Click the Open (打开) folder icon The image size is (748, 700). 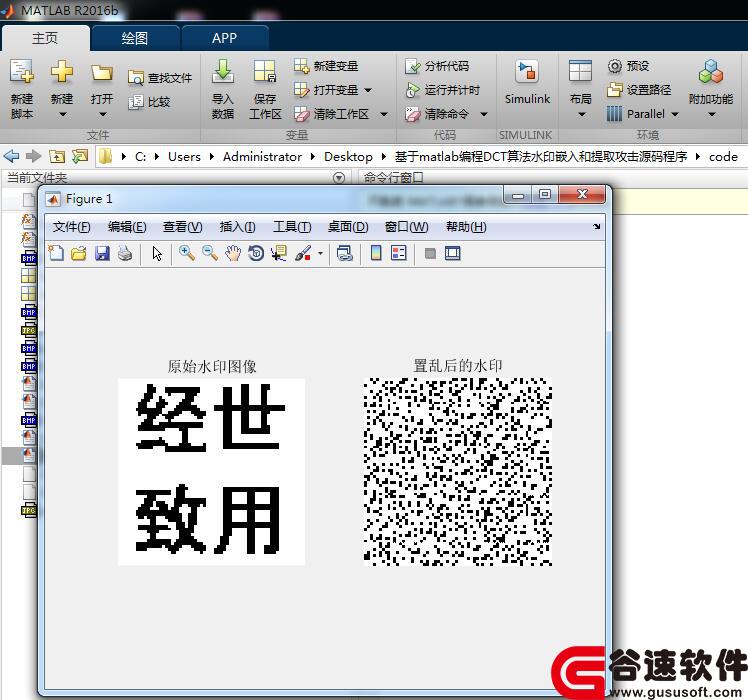[102, 73]
